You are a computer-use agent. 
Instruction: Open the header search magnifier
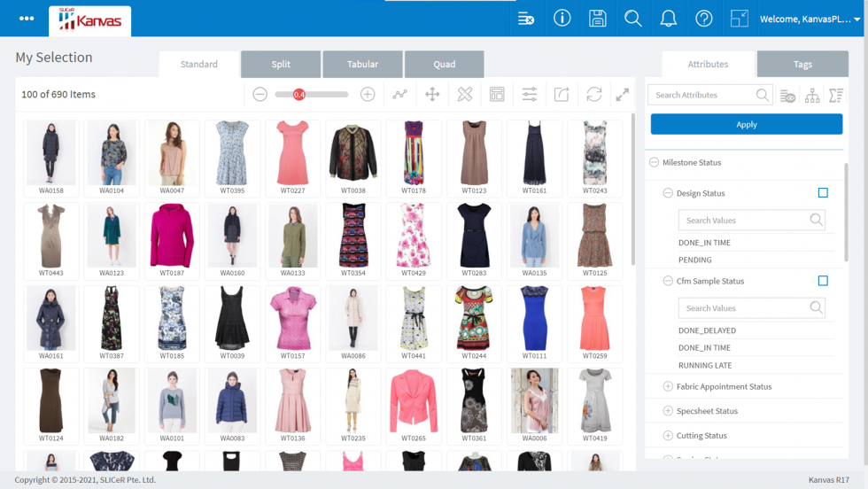[x=632, y=19]
